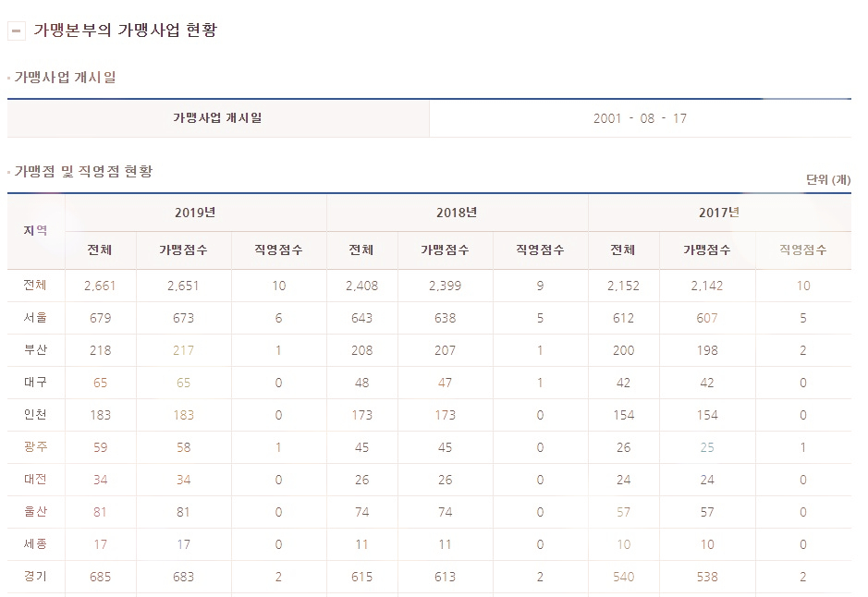The width and height of the screenshot is (868, 597).
Task: Click the 대구 row label
Action: pyautogui.click(x=35, y=382)
